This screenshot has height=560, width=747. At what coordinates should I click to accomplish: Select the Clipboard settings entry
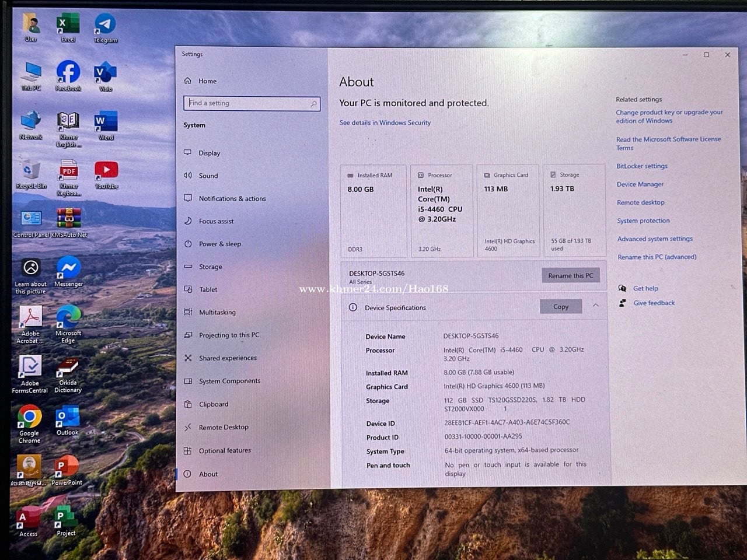point(214,404)
